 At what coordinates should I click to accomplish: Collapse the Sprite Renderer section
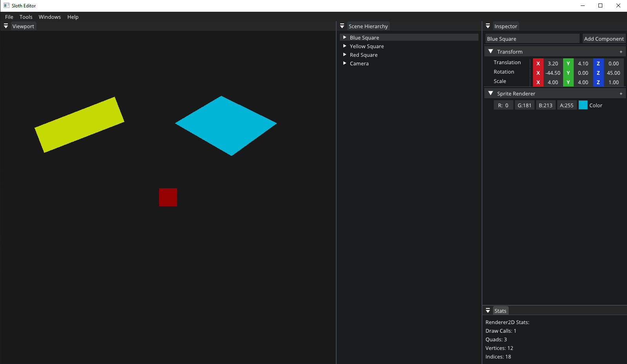(491, 93)
